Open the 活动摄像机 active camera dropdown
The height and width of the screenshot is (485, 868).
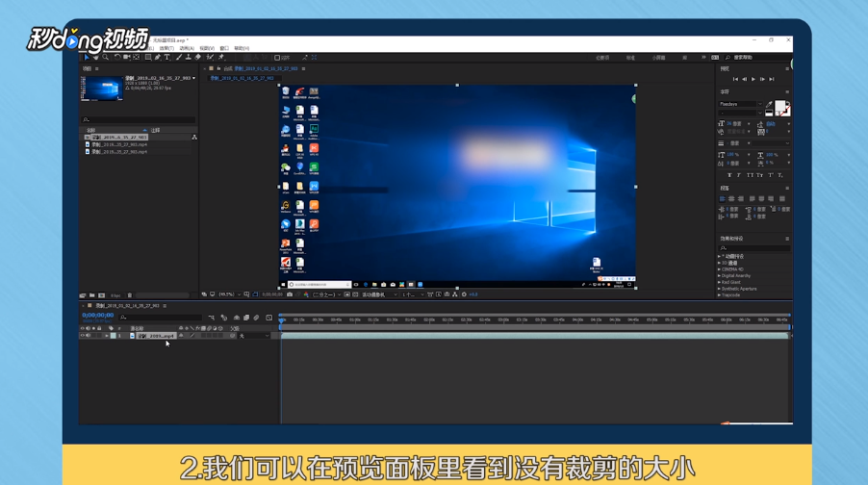pyautogui.click(x=379, y=294)
